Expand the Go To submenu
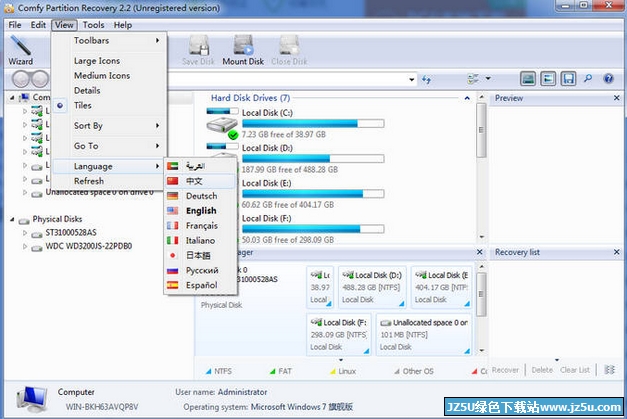627x419 pixels. pos(108,146)
